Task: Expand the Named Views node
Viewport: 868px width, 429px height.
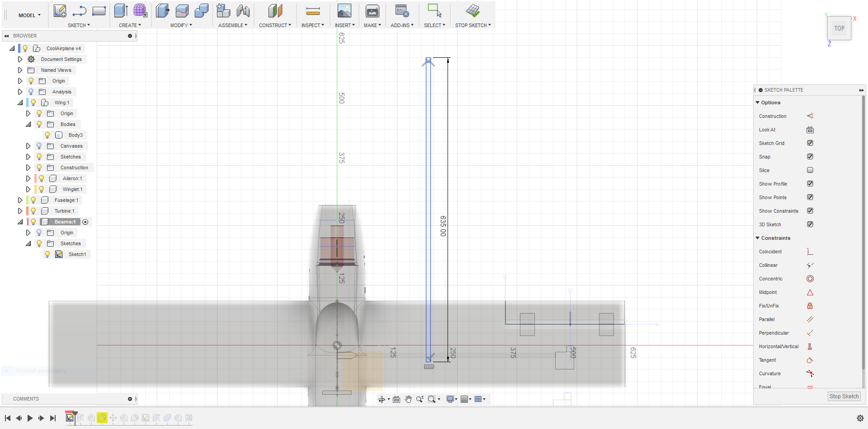Action: pyautogui.click(x=20, y=70)
